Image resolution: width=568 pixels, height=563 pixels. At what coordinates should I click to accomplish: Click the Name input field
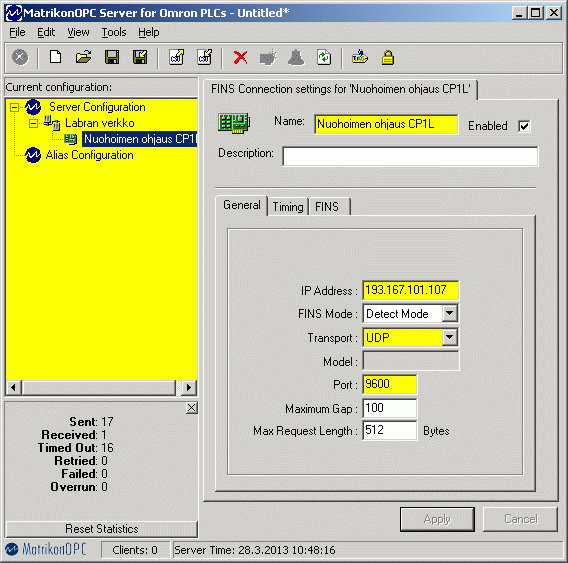point(386,124)
